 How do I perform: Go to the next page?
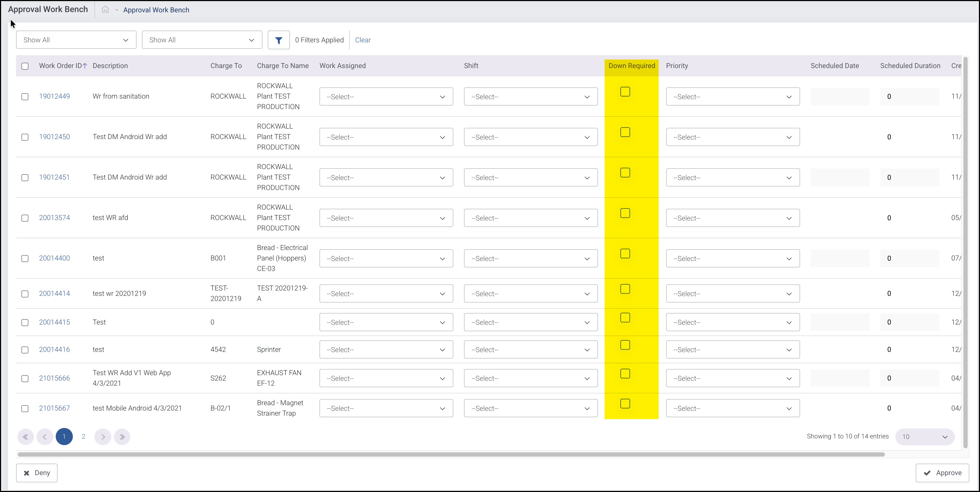point(103,437)
